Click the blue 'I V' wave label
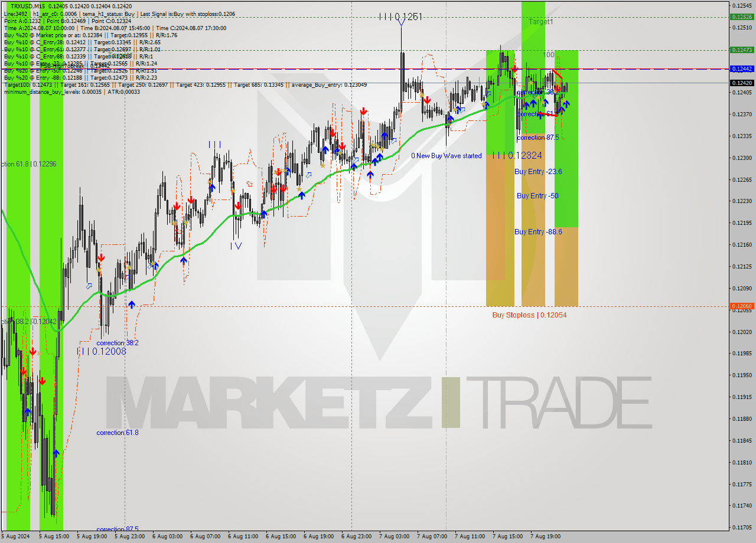The image size is (756, 543). [x=236, y=246]
